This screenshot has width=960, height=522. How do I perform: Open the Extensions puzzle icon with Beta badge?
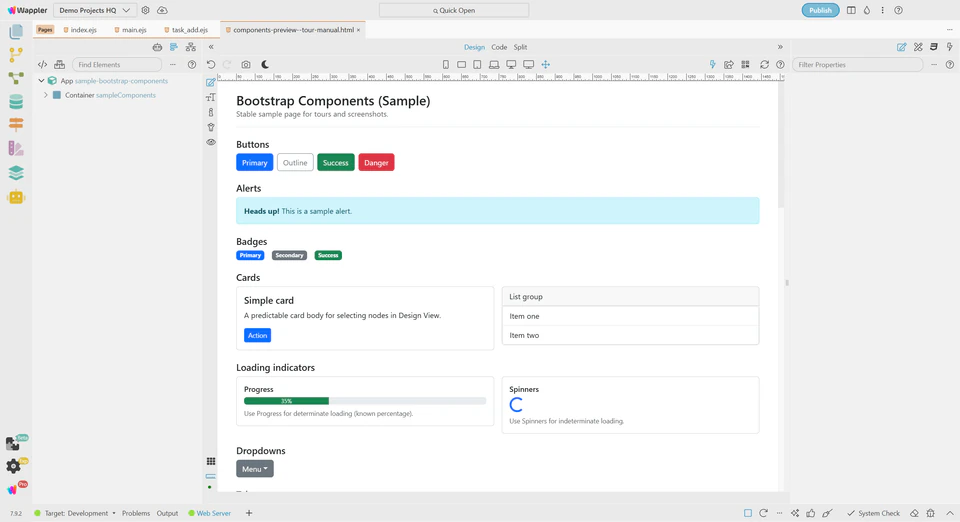click(13, 443)
